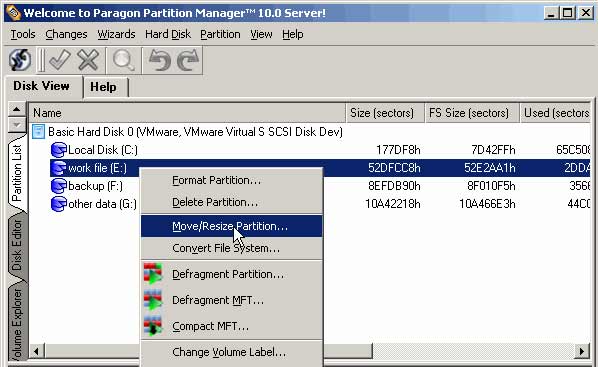Open the View menu
Screen dimensions: 598x367
(261, 34)
